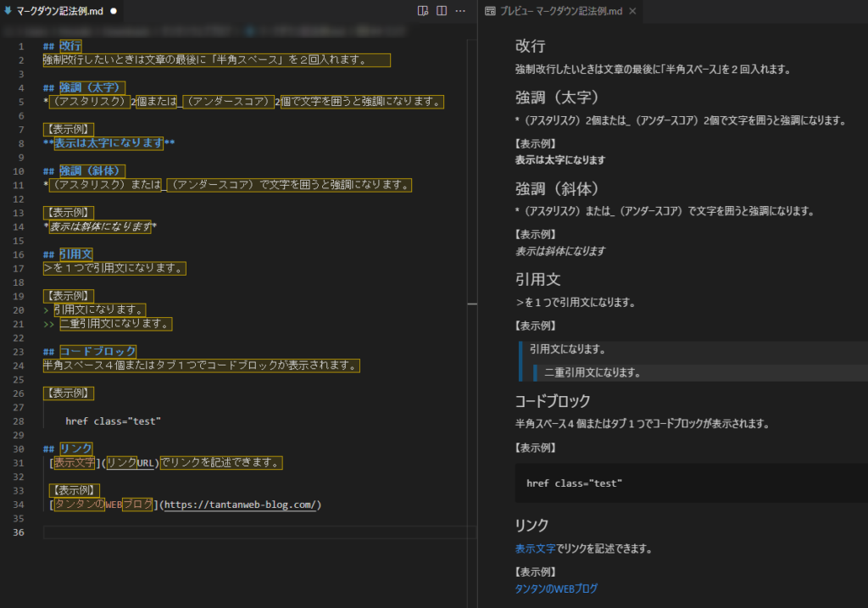Viewport: 868px width, 608px height.
Task: Place the cursor on the 改行 heading line
Action: pyautogui.click(x=70, y=46)
